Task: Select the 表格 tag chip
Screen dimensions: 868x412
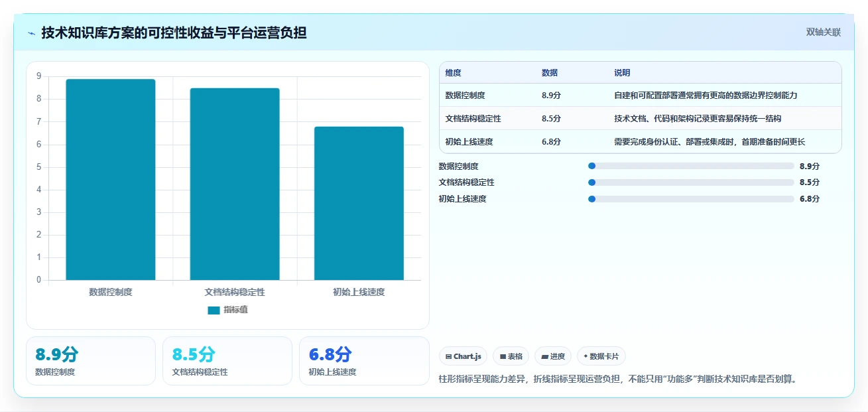Action: (511, 356)
